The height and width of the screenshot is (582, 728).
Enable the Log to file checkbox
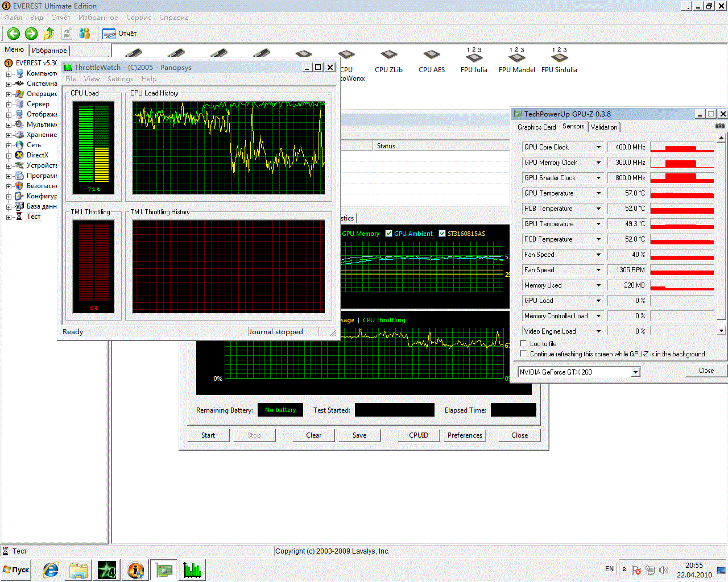pyautogui.click(x=523, y=344)
